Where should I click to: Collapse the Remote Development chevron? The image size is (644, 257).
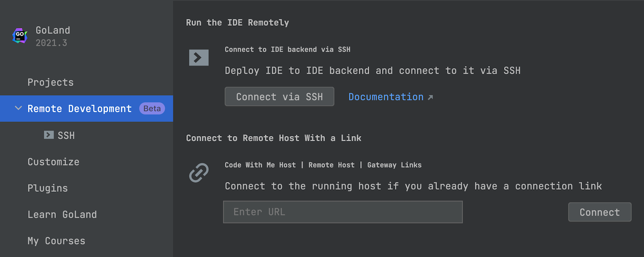[x=18, y=109]
